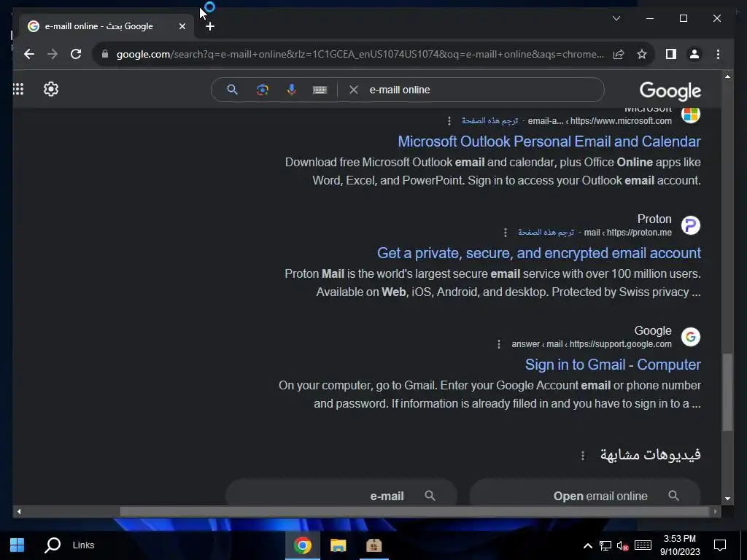
Task: Close the e-maill online Google tab
Action: click(182, 27)
